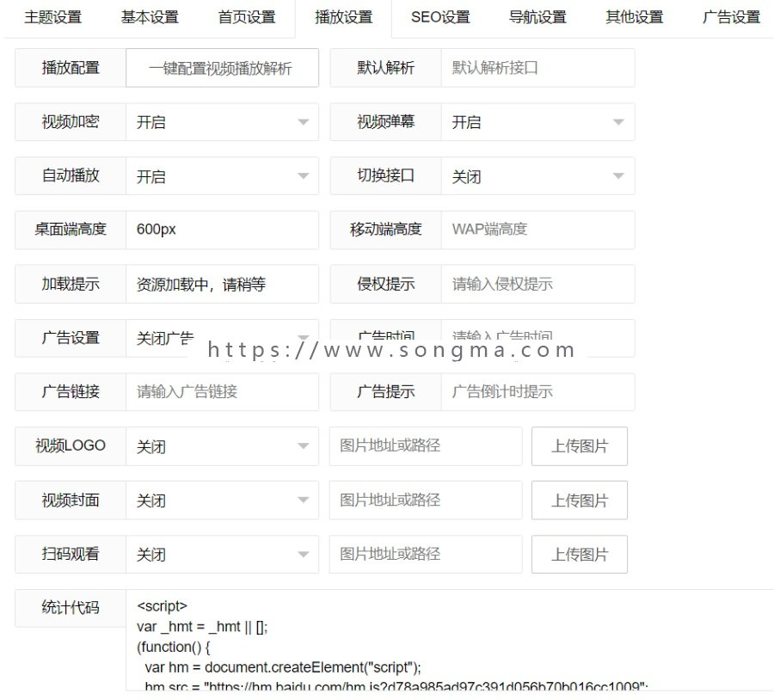Expand the 自动播放 dropdown
The height and width of the screenshot is (700, 774).
[x=222, y=175]
